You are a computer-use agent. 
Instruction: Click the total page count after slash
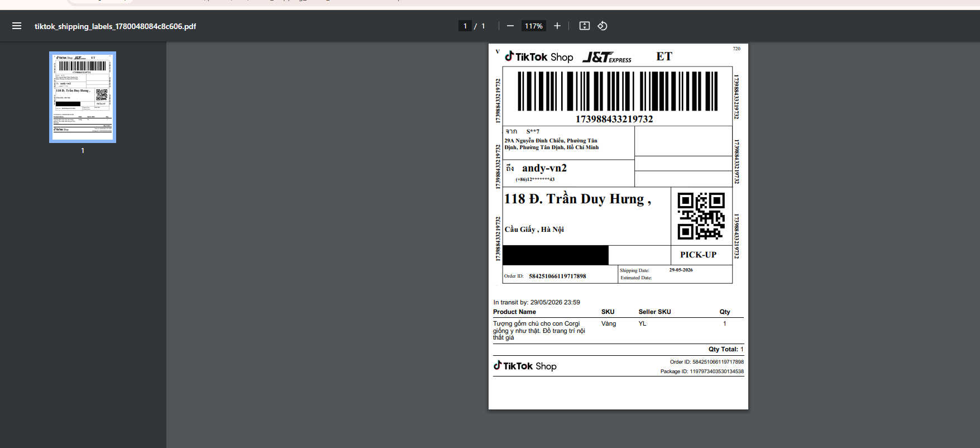484,26
